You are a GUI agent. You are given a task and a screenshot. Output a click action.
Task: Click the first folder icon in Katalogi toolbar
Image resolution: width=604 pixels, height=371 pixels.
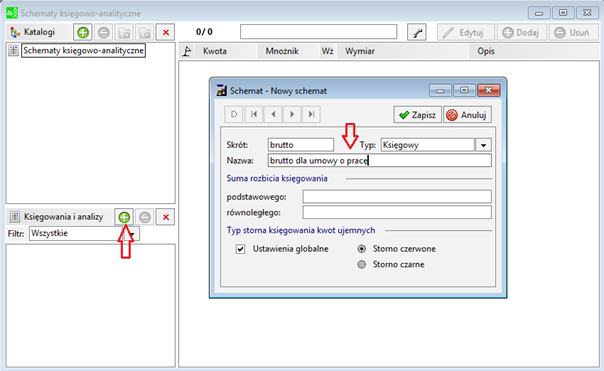click(124, 32)
